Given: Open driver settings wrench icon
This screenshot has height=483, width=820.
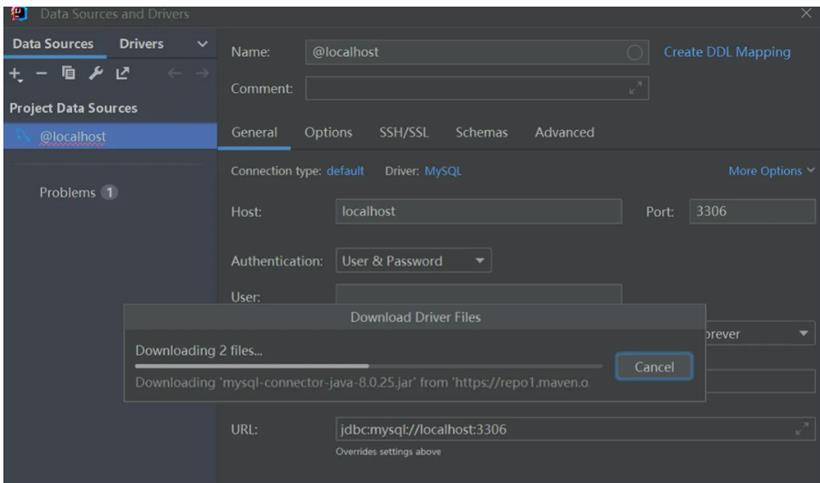Looking at the screenshot, I should pos(96,73).
